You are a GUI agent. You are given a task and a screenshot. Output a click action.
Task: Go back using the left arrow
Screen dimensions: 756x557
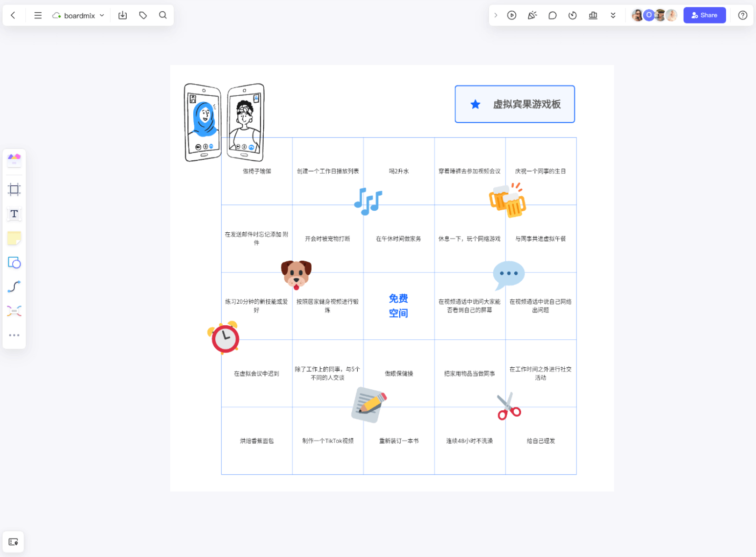13,15
